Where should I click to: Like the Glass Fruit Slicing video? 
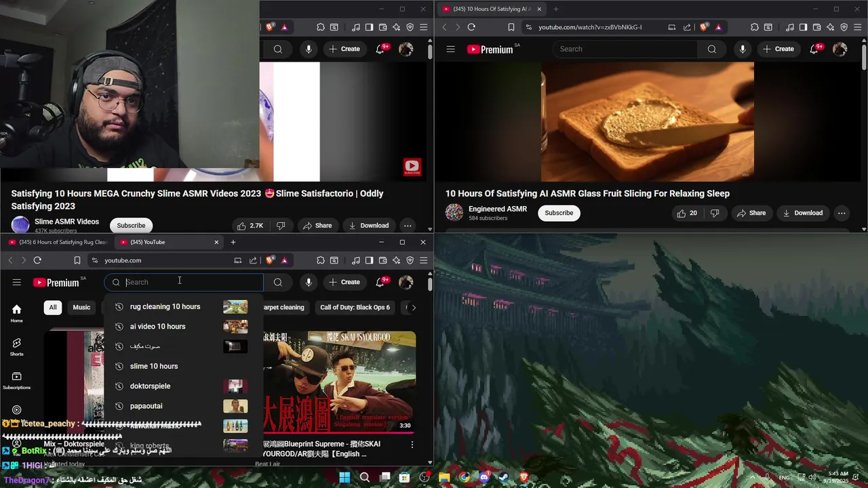click(x=686, y=213)
